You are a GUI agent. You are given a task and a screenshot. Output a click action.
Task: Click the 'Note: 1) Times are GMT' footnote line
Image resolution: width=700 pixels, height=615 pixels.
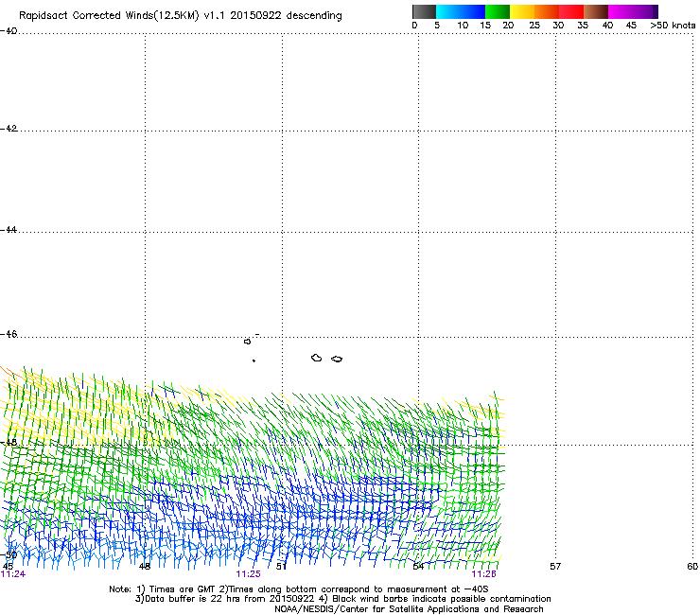(298, 589)
